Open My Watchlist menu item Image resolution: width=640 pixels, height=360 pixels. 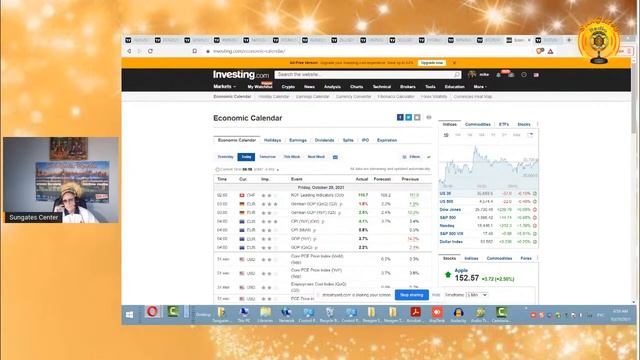pos(260,87)
